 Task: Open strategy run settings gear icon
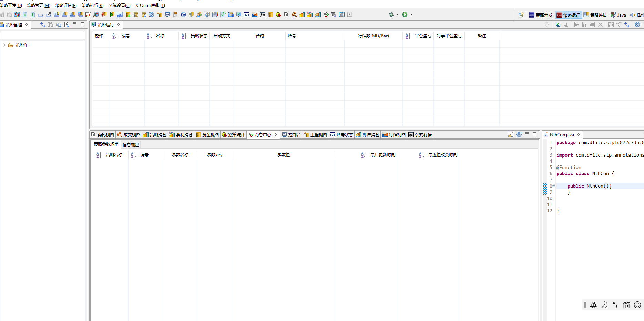click(x=637, y=24)
